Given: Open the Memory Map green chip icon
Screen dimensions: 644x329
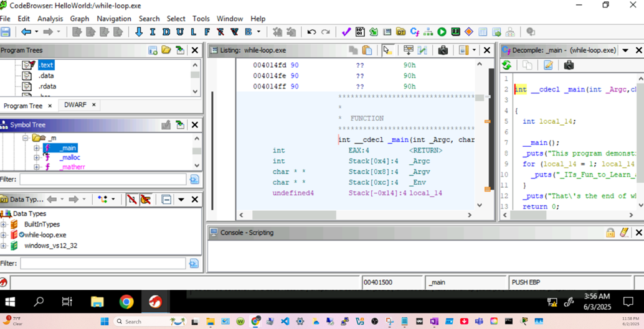Looking at the screenshot, I should tap(455, 32).
